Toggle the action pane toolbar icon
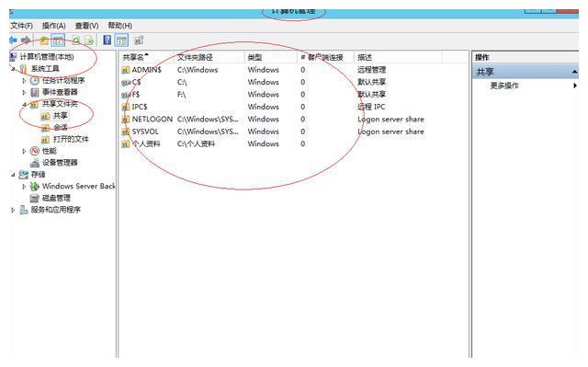 click(121, 40)
